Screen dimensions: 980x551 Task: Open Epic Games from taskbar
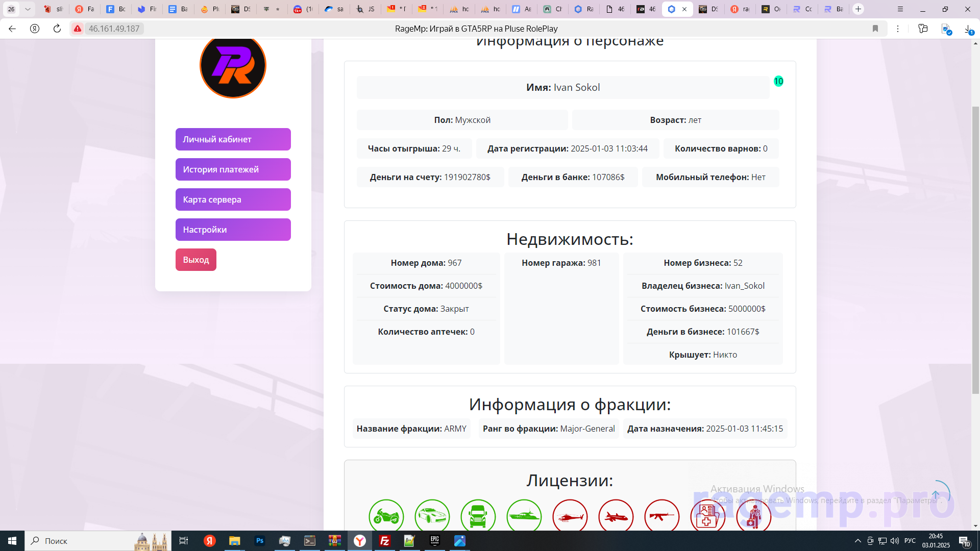[435, 541]
